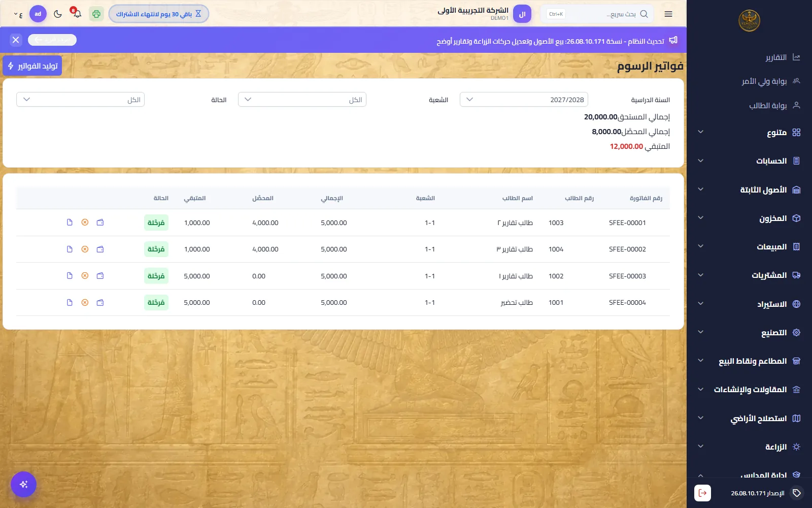Click the wallet payment icon for SFEE-00004
Image resolution: width=812 pixels, height=508 pixels.
(100, 303)
